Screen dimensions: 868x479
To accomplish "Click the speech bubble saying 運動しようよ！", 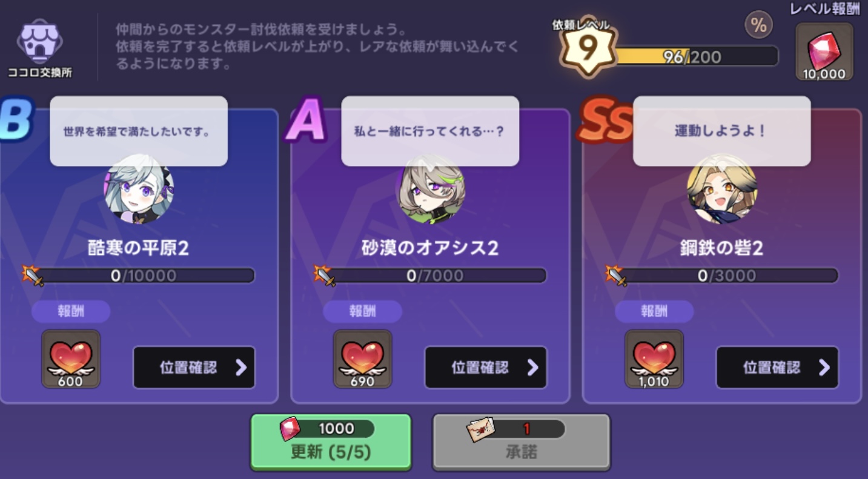I will click(721, 131).
